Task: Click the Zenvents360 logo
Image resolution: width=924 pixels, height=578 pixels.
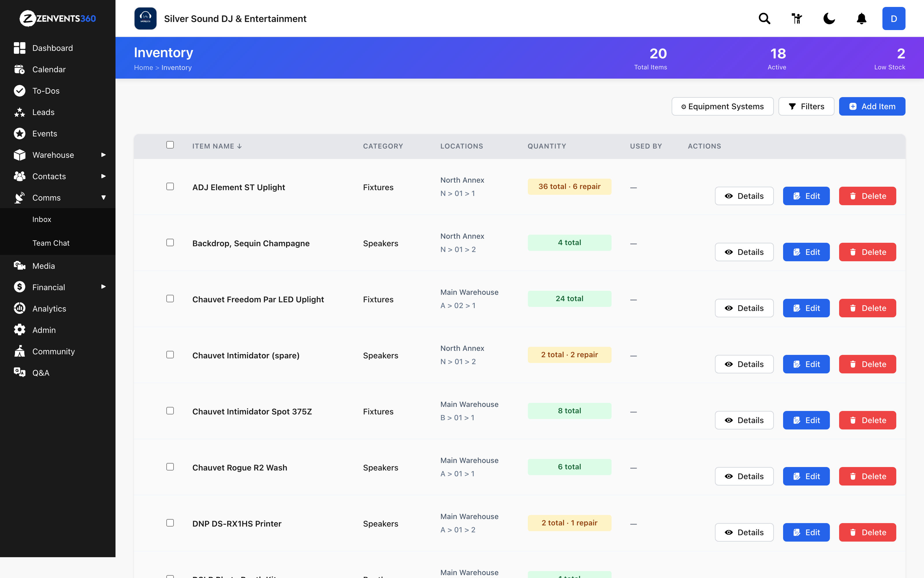Action: (58, 18)
